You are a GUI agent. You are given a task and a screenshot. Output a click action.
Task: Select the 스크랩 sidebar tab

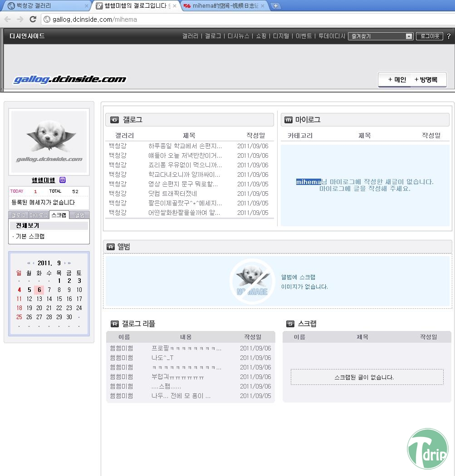(59, 215)
